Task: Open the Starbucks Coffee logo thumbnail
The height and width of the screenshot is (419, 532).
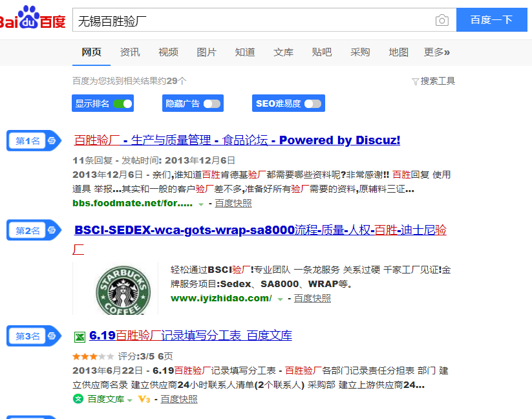Action: point(123,290)
